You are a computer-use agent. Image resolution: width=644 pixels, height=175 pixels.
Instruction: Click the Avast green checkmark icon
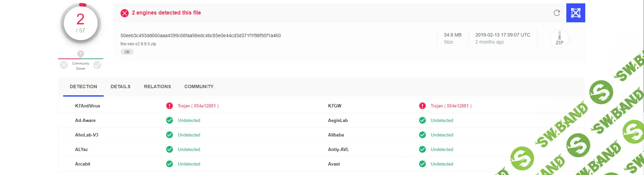coord(422,164)
